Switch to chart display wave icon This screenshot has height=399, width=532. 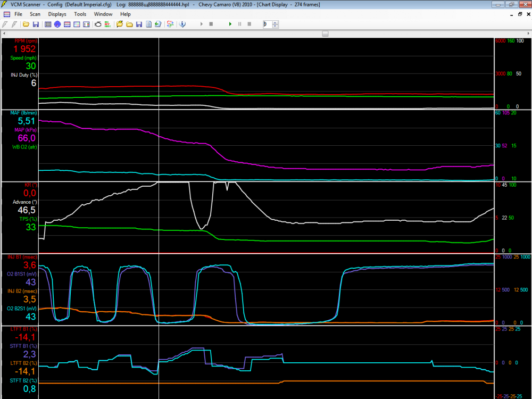67,24
